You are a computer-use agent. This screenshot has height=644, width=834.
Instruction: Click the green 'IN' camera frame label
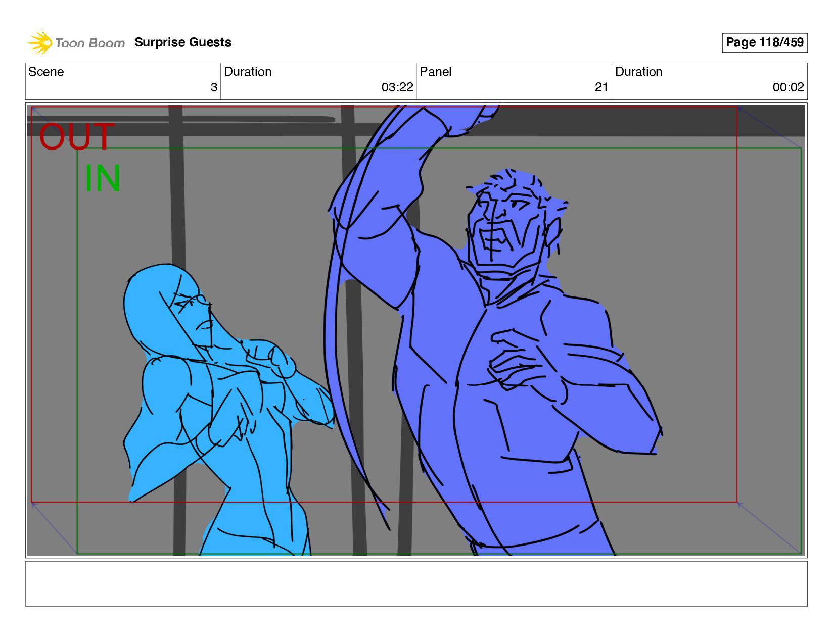point(103,178)
